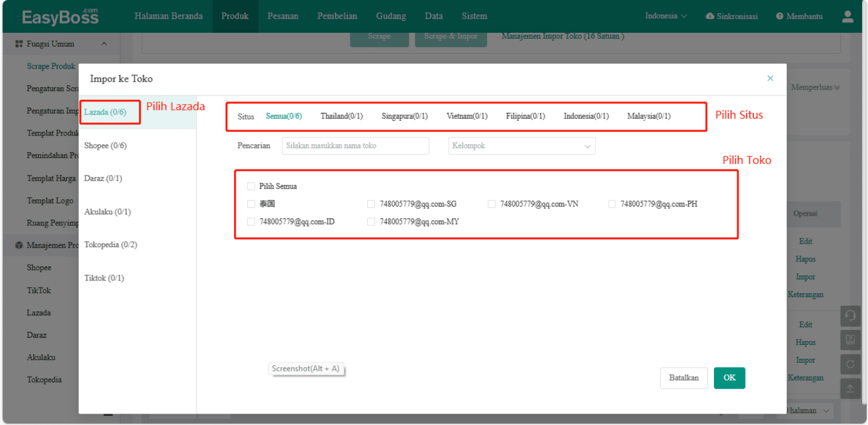This screenshot has height=425, width=868.
Task: Tick the Pilih Semua checkbox
Action: coord(251,186)
